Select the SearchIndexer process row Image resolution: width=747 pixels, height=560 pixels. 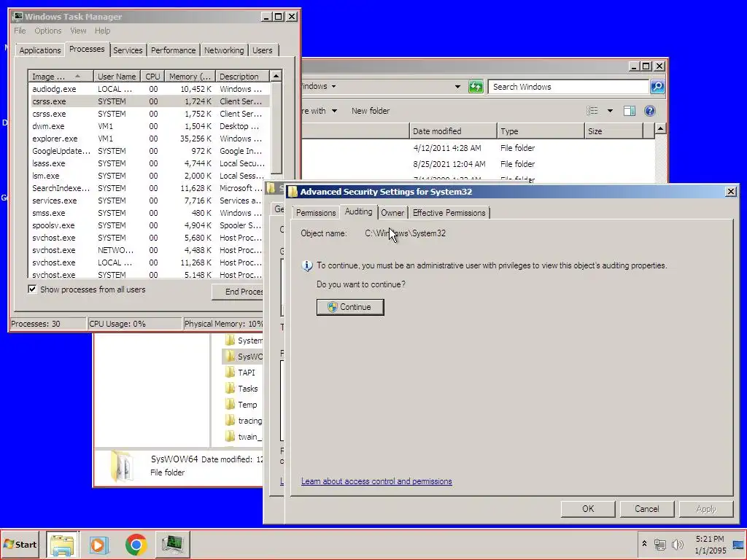(x=149, y=188)
